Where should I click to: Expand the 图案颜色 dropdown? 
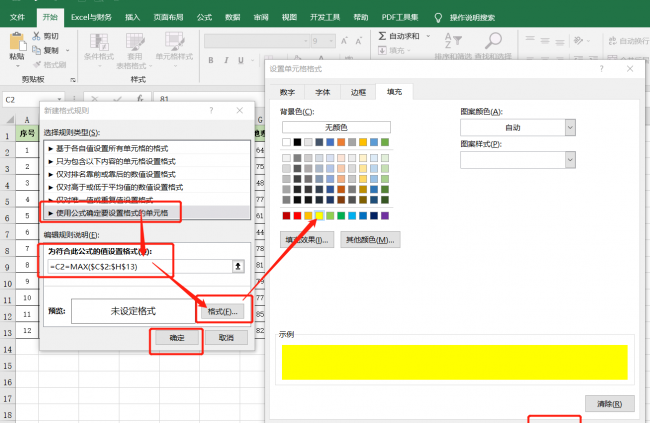pyautogui.click(x=570, y=127)
